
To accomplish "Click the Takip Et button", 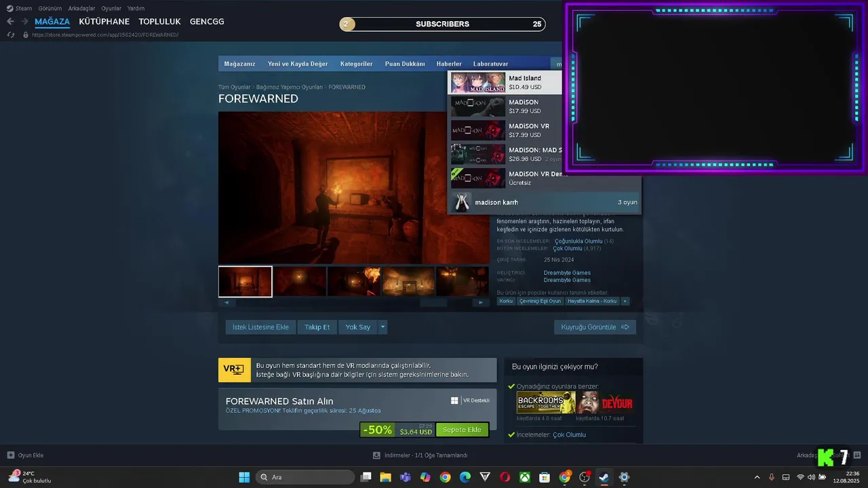I will coord(317,327).
